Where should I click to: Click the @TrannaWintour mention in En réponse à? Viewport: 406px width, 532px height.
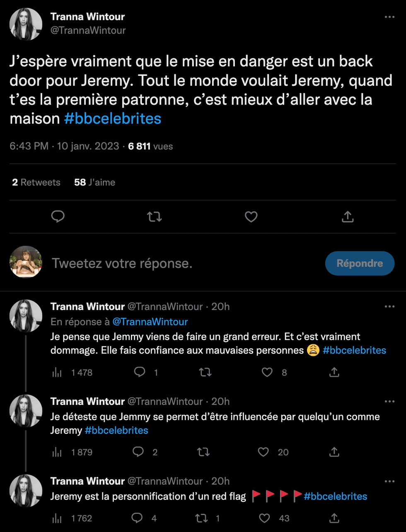[x=150, y=322]
